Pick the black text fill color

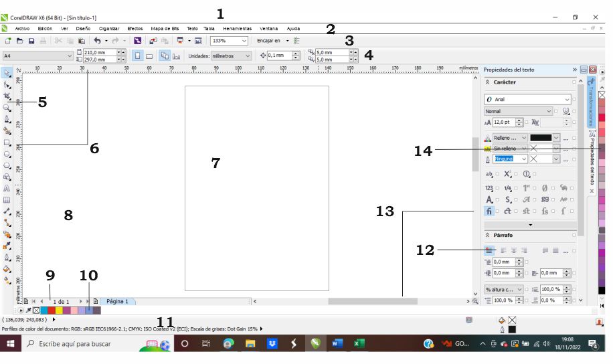coord(541,138)
